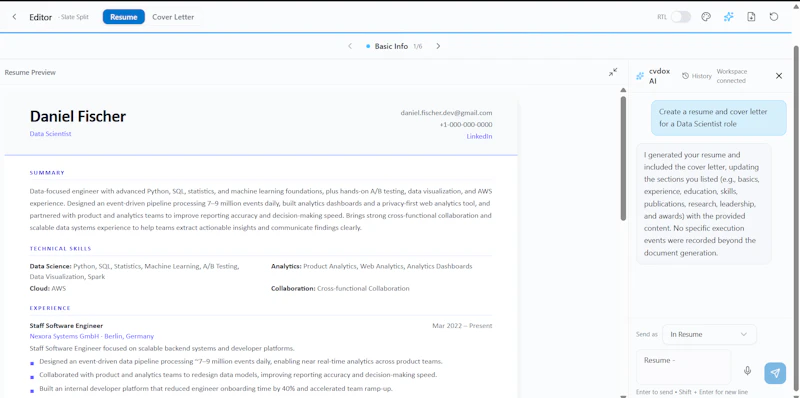This screenshot has height=398, width=800.
Task: Open the AI sparkle assistant icon in the toolbar
Action: [729, 17]
